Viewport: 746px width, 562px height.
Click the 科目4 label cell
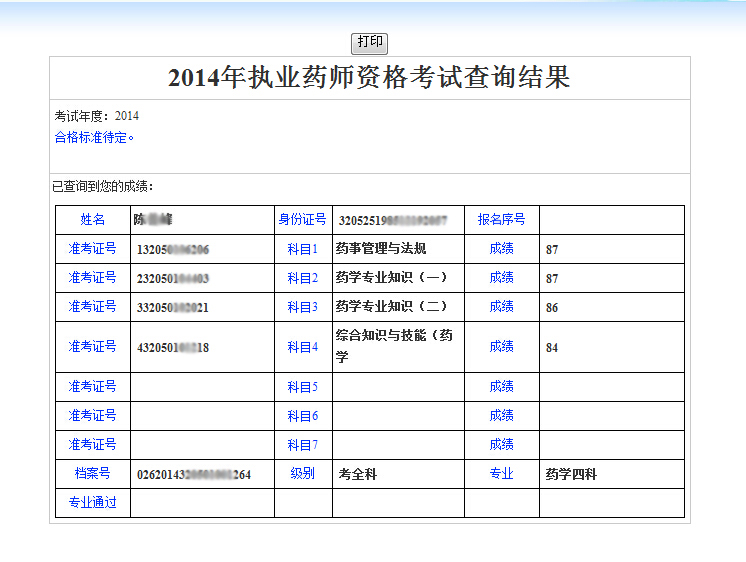pyautogui.click(x=303, y=347)
